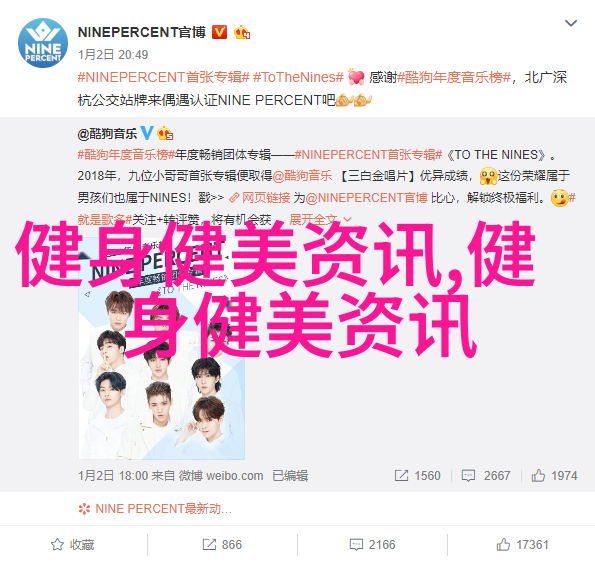595x562 pixels.
Task: Open the @NINEPERCENT官博 mention link
Action: click(366, 198)
